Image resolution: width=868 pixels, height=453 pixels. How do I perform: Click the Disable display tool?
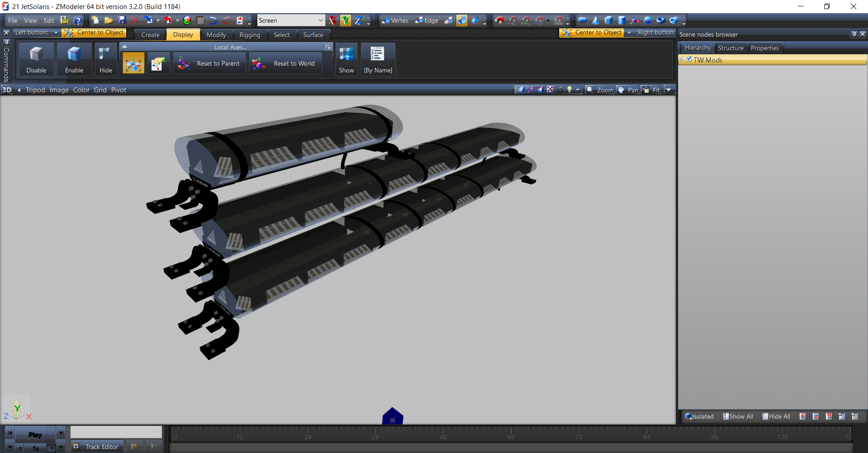coord(36,59)
